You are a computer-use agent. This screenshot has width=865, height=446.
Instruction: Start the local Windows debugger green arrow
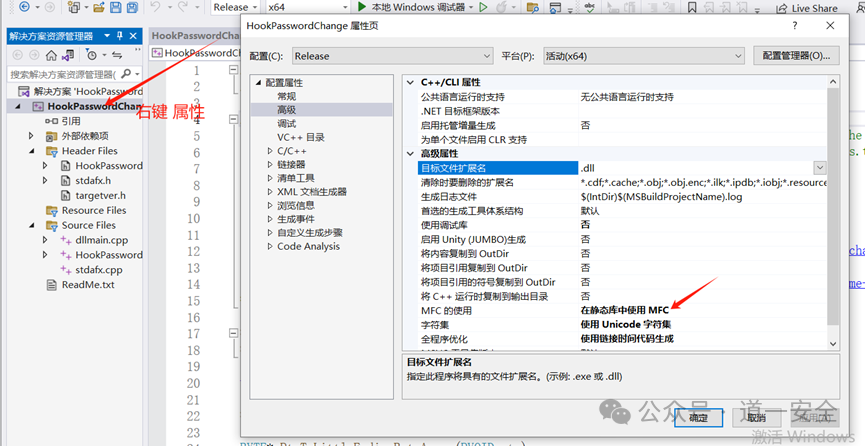[362, 7]
